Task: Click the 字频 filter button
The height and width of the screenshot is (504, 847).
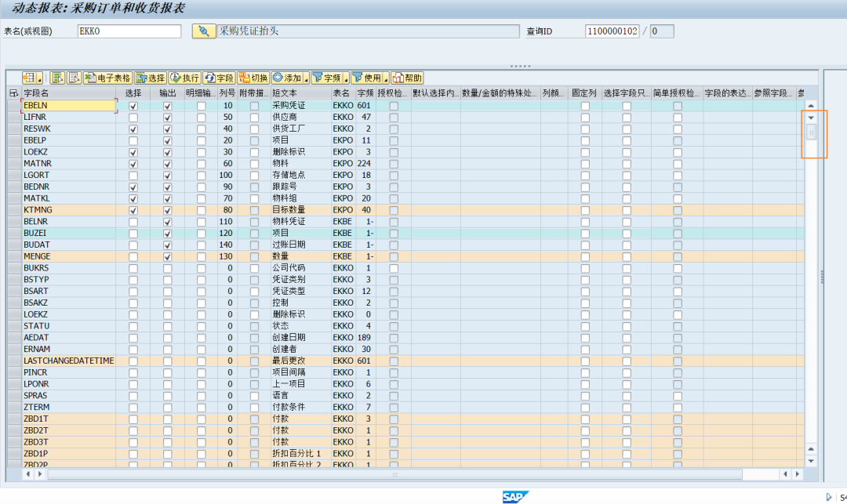Action: pyautogui.click(x=327, y=78)
